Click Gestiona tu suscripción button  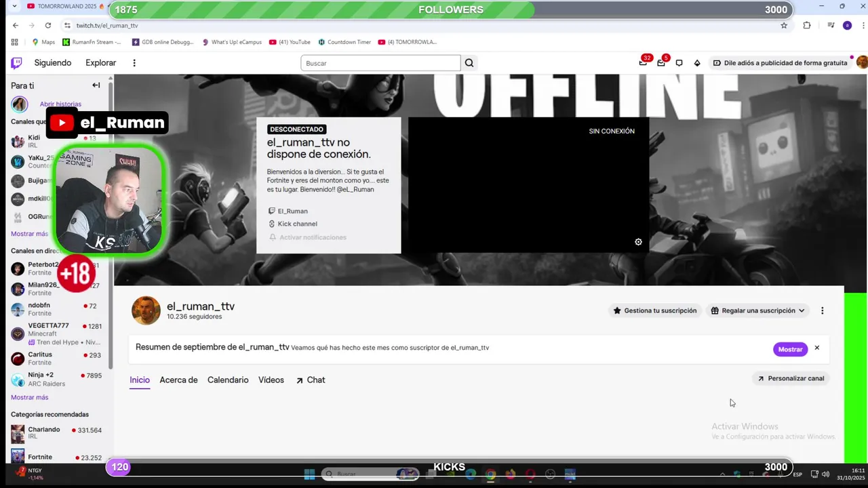point(655,310)
